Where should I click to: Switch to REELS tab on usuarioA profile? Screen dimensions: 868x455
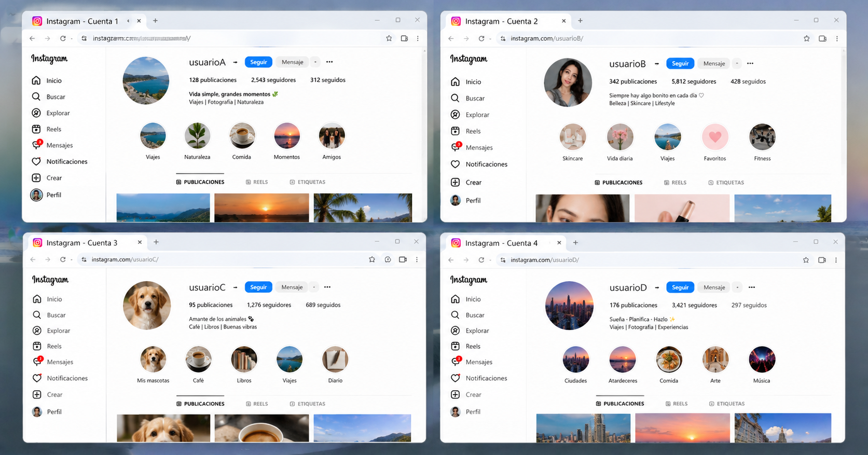[257, 182]
